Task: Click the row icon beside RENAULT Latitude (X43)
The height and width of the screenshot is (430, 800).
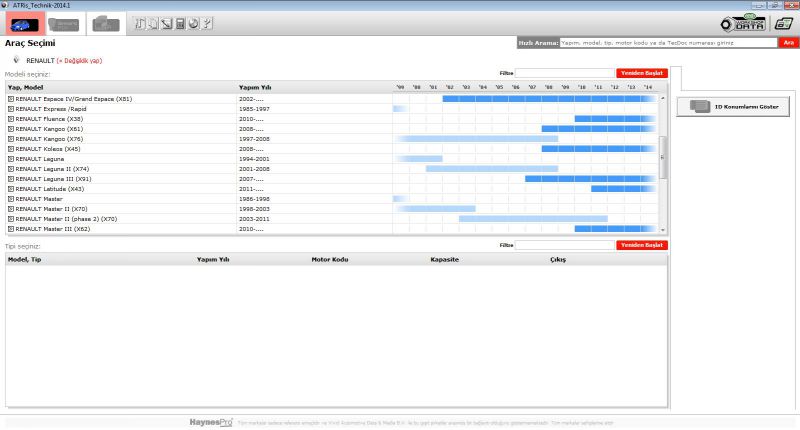Action: click(x=11, y=189)
